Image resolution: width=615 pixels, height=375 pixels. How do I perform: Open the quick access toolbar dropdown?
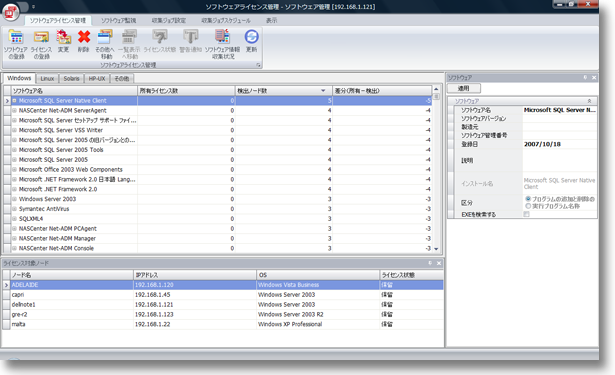(33, 7)
